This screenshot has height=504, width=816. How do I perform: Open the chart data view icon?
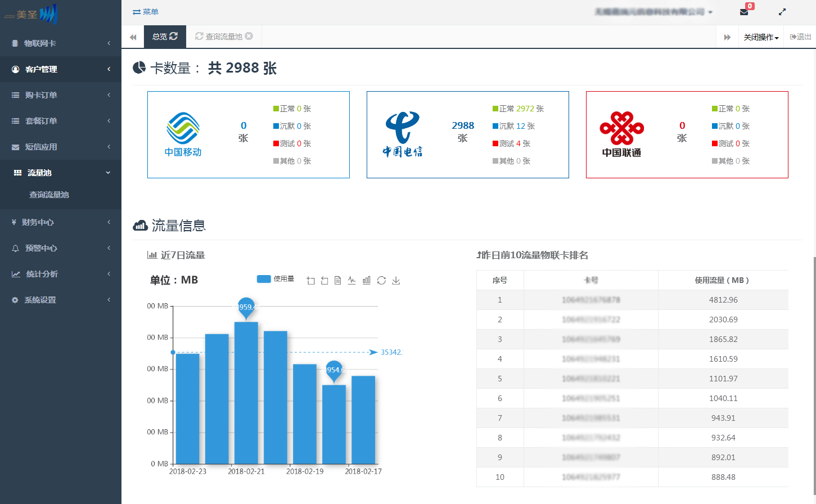(x=338, y=281)
